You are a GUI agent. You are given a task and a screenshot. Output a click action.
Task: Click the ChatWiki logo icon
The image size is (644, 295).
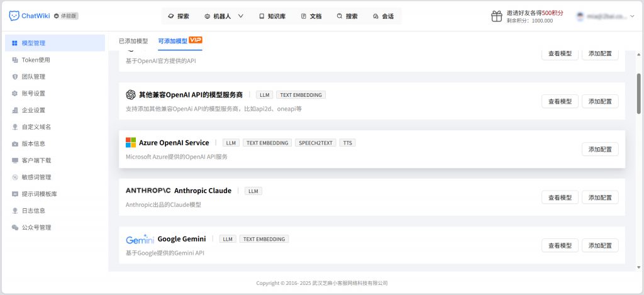(14, 16)
